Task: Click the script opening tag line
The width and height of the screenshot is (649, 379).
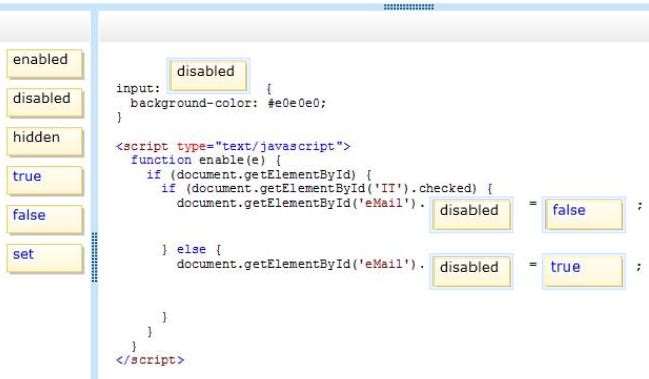Action: [233, 146]
